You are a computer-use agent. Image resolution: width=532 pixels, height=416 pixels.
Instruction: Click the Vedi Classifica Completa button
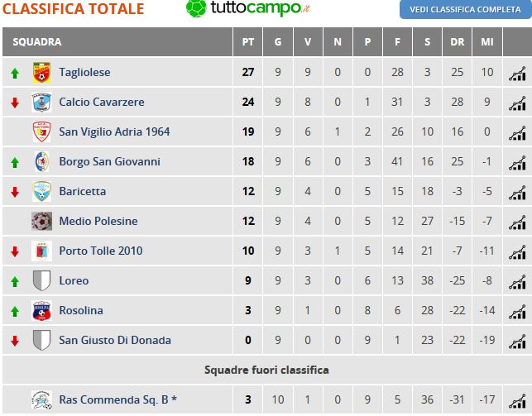466,9
